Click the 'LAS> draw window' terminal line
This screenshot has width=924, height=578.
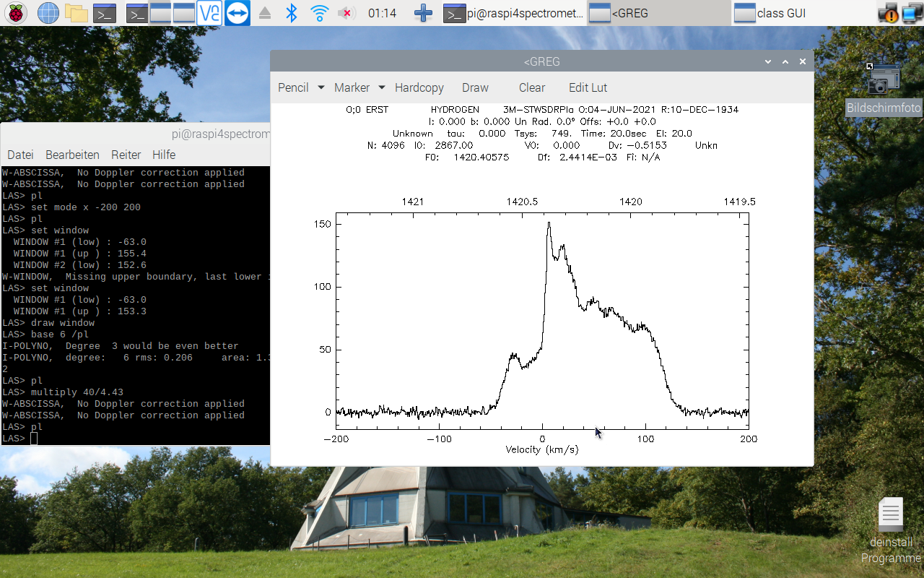pos(48,323)
